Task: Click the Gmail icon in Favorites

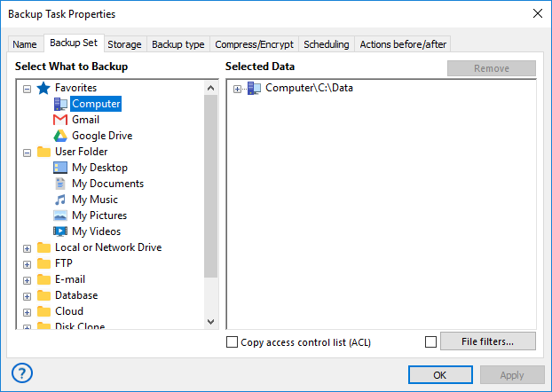Action: tap(60, 120)
